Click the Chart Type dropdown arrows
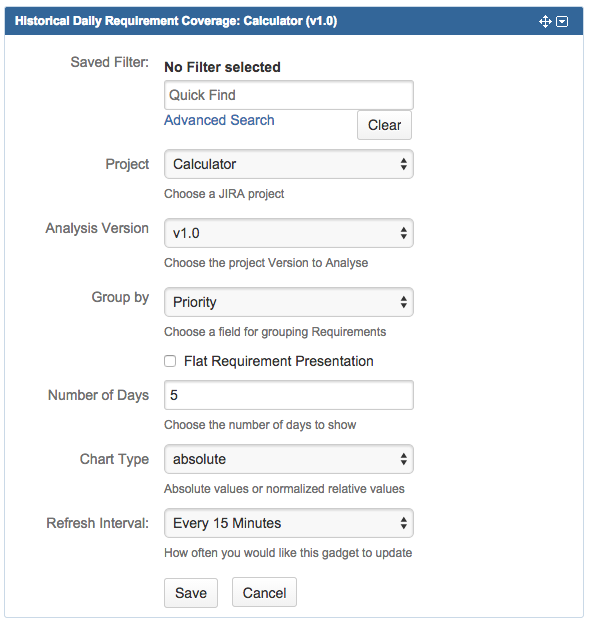This screenshot has width=589, height=622. point(403,459)
